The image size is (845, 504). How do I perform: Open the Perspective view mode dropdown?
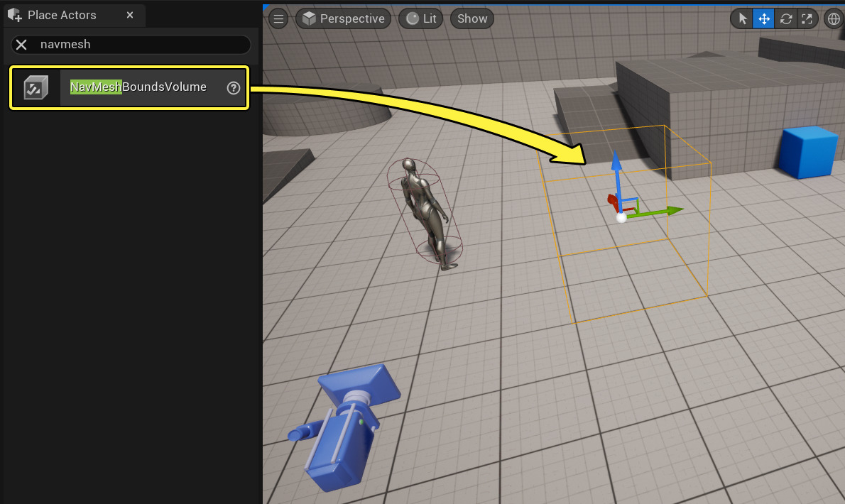pos(343,19)
